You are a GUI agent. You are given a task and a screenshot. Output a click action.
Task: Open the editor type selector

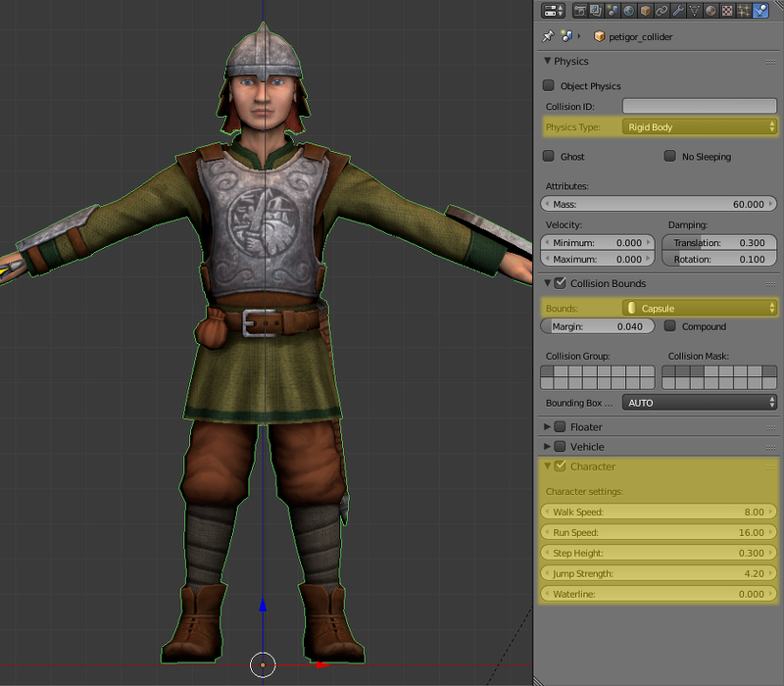(x=553, y=10)
